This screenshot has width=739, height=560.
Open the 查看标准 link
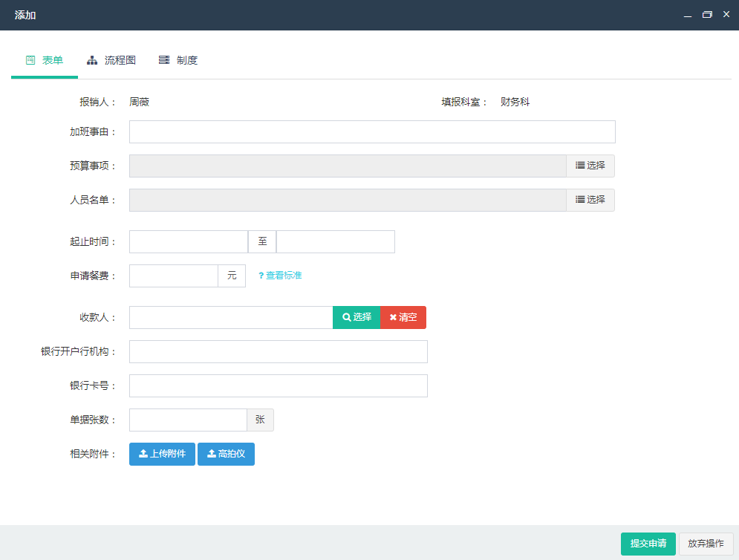(280, 276)
